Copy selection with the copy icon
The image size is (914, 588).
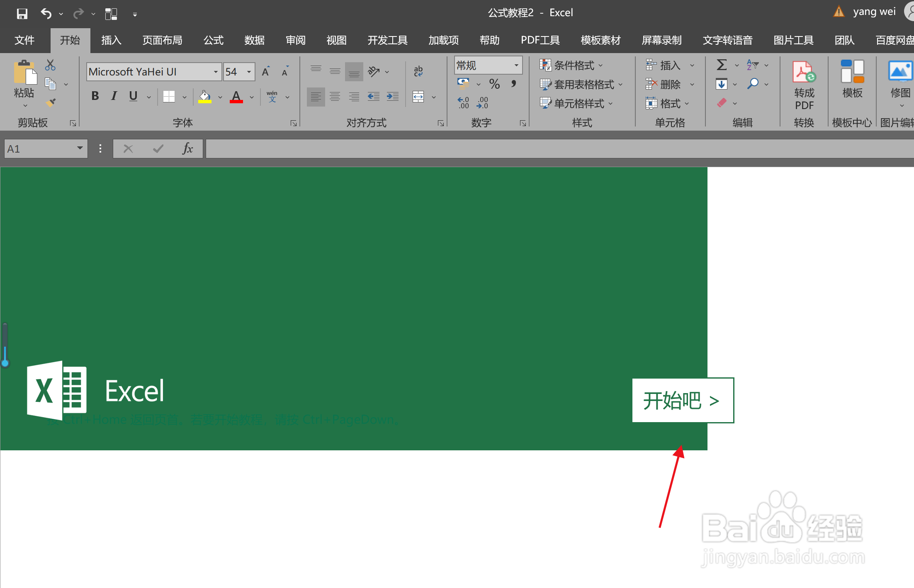click(50, 84)
